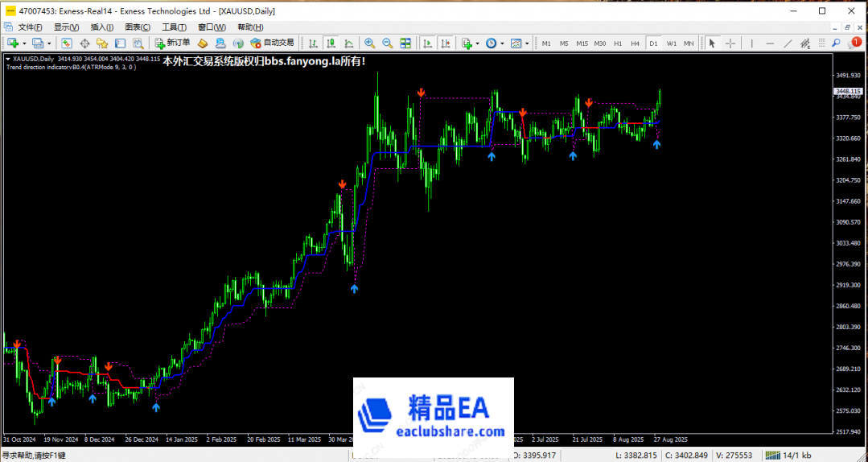868x462 pixels.
Task: Click the 新订单 new order button
Action: [173, 43]
